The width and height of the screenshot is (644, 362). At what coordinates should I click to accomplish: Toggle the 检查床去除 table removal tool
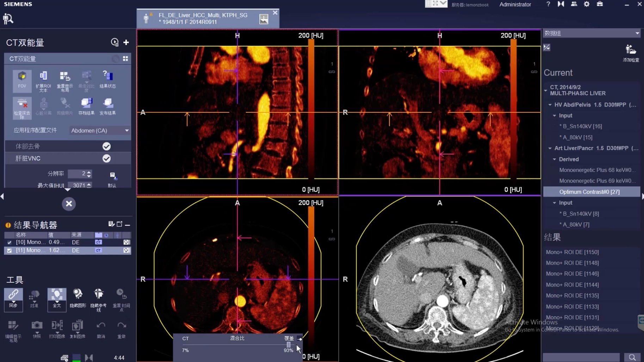(22, 108)
